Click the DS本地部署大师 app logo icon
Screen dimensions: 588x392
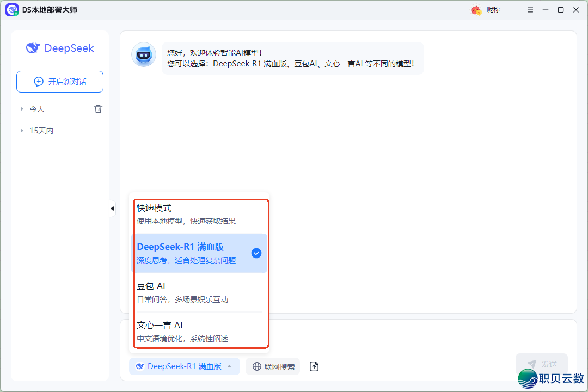tap(12, 10)
